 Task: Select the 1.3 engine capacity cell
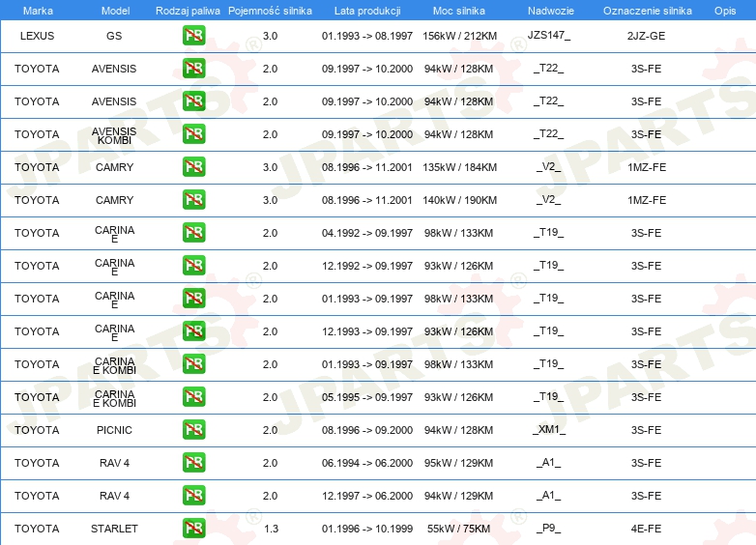271,529
